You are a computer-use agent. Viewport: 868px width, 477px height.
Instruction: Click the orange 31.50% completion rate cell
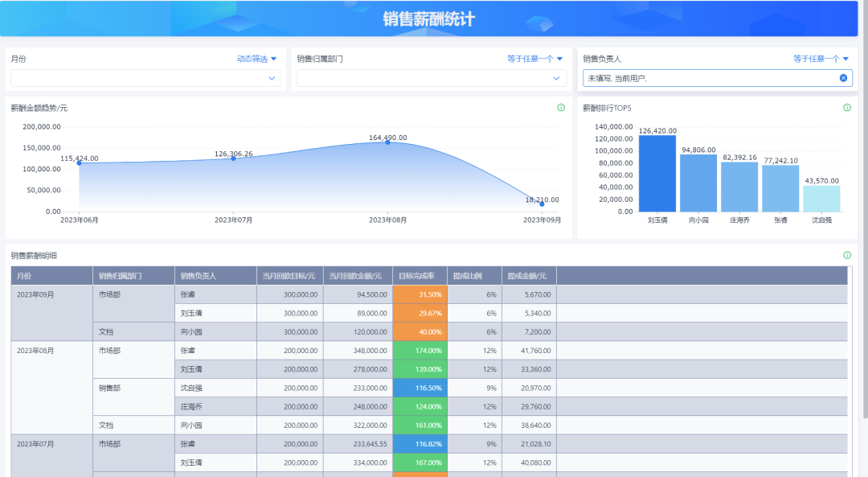tap(420, 294)
